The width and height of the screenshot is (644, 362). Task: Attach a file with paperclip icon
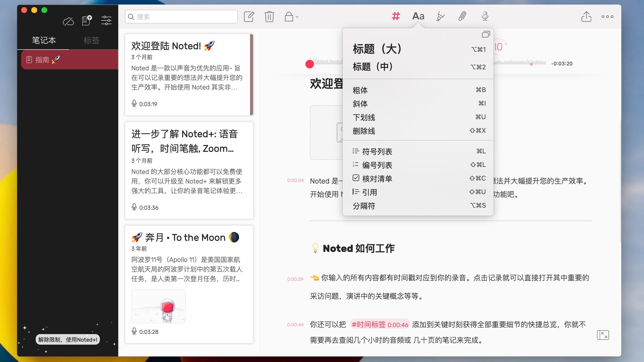tap(462, 16)
